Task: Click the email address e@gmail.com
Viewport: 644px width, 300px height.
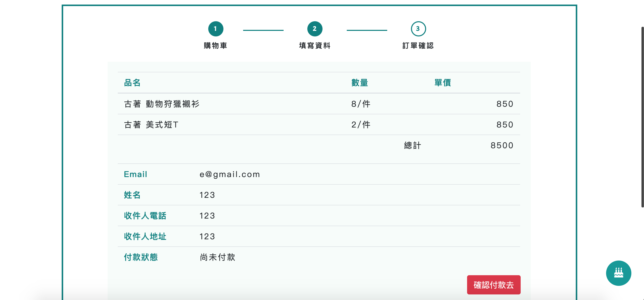Action: click(229, 174)
